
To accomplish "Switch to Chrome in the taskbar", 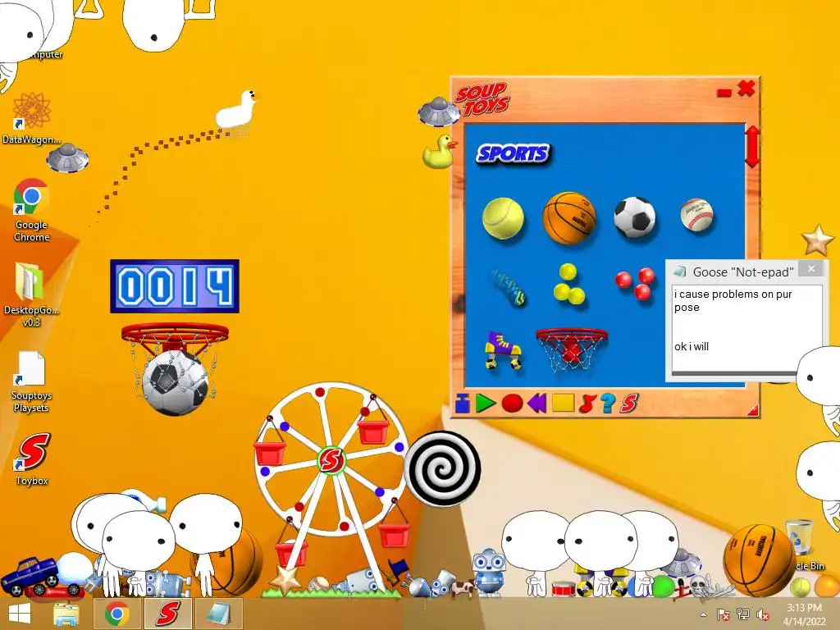I will tap(117, 614).
